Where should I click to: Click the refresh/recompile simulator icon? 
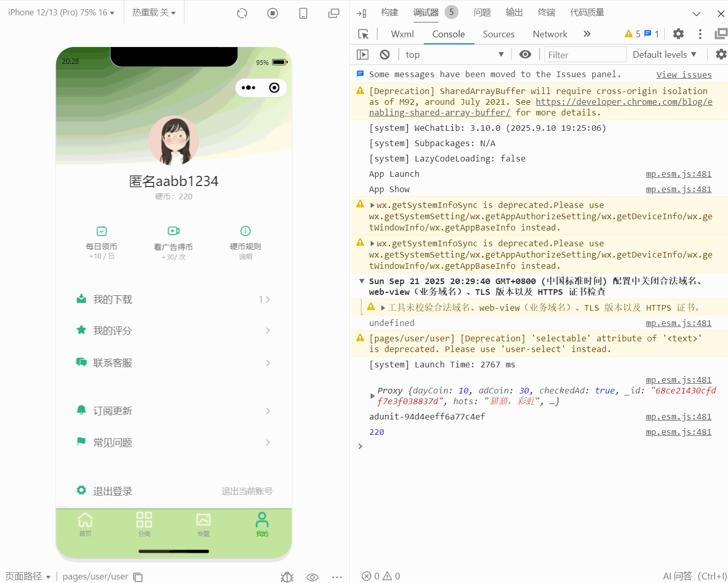coord(242,13)
